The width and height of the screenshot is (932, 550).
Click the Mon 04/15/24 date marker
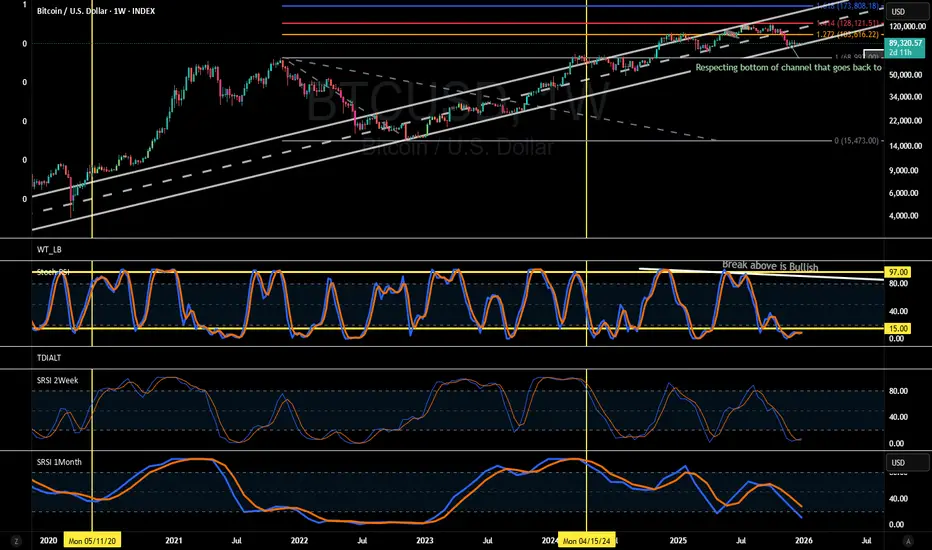[587, 541]
